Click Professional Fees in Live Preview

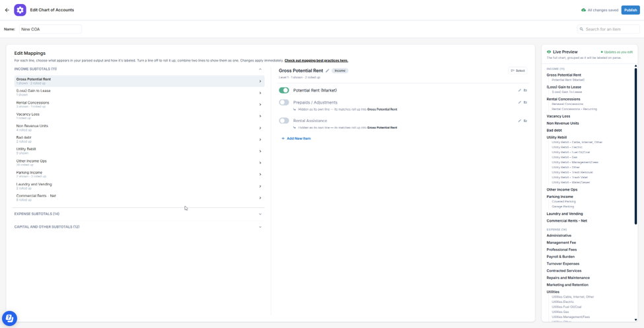point(561,249)
